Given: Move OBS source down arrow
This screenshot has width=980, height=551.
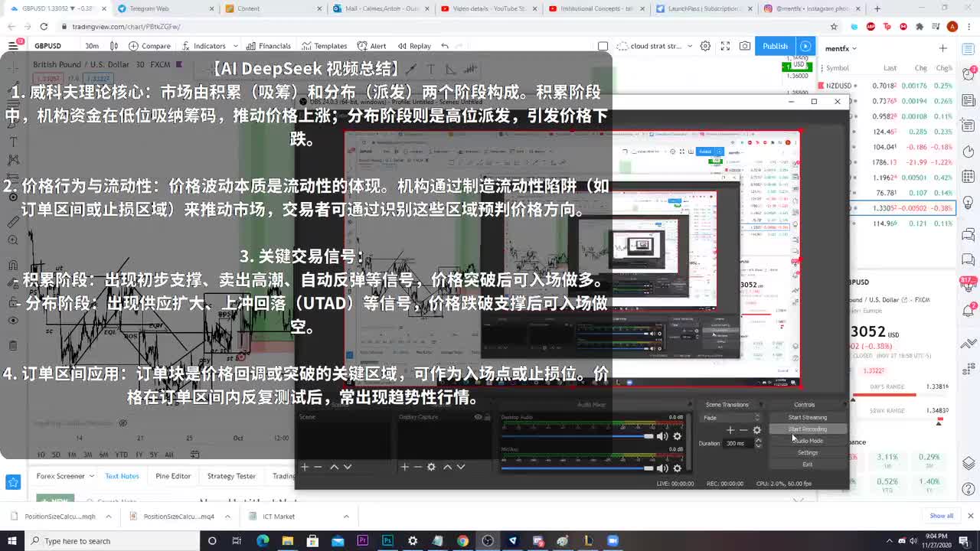Looking at the screenshot, I should point(460,467).
